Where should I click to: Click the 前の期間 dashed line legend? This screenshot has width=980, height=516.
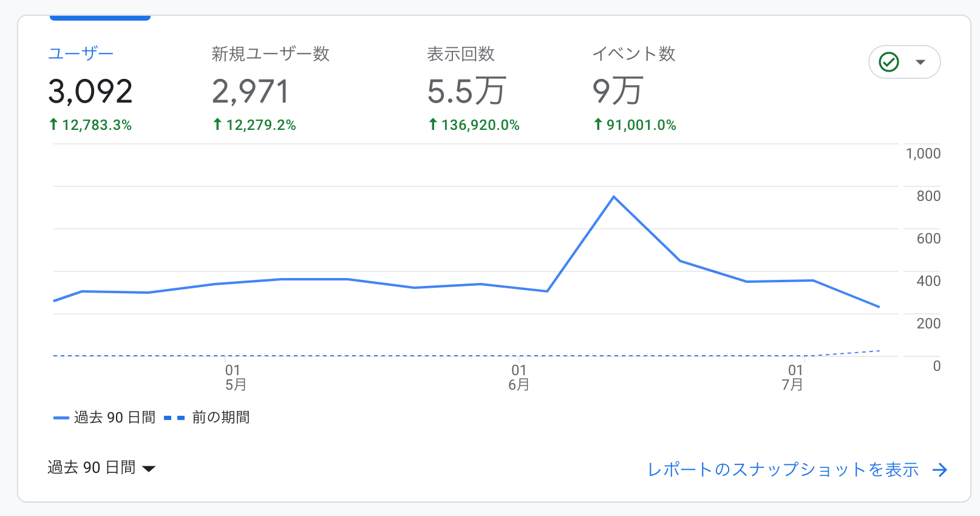click(208, 418)
